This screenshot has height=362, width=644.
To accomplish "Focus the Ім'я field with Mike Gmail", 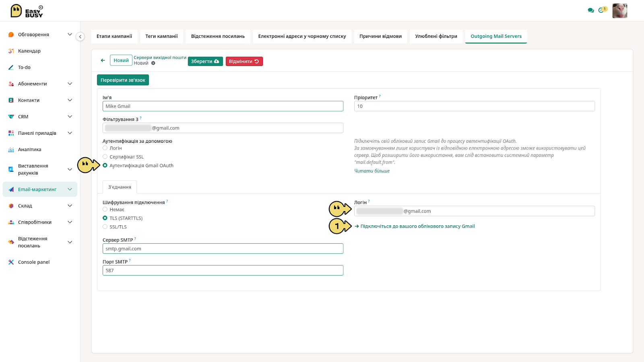I will click(x=223, y=106).
